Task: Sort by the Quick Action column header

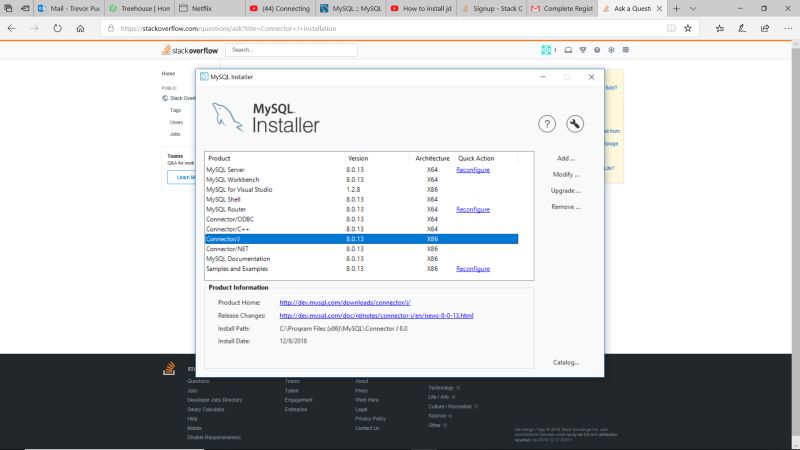Action: pos(486,159)
